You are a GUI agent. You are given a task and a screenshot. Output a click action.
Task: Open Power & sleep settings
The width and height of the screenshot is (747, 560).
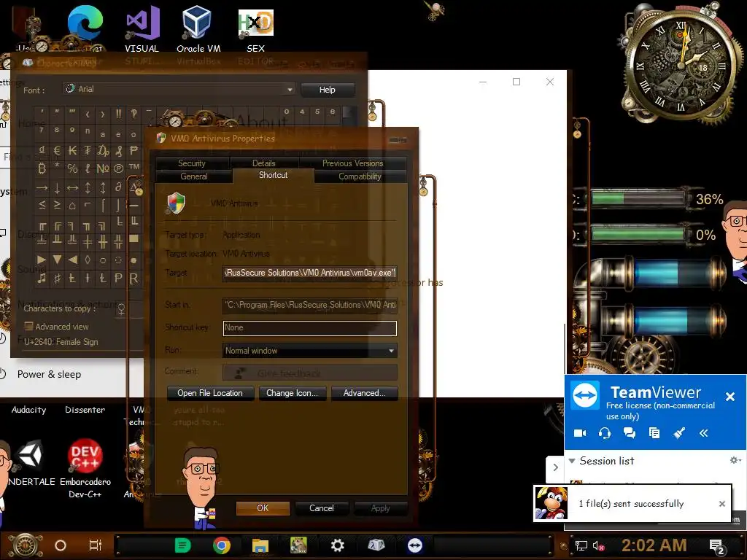pos(49,374)
